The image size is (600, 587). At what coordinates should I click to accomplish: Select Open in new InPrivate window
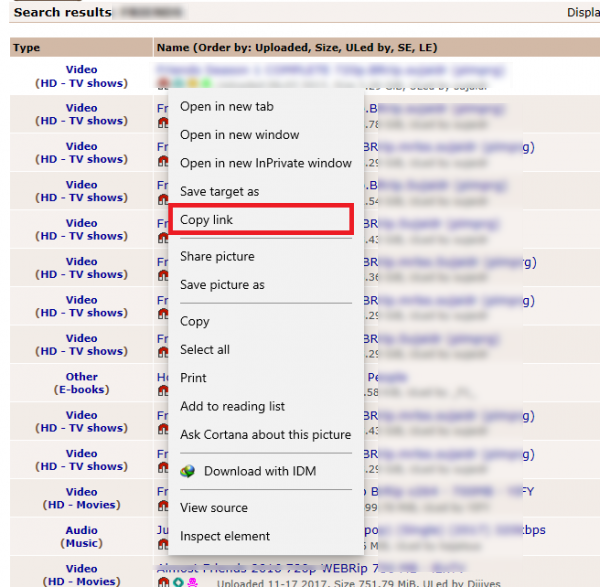266,163
